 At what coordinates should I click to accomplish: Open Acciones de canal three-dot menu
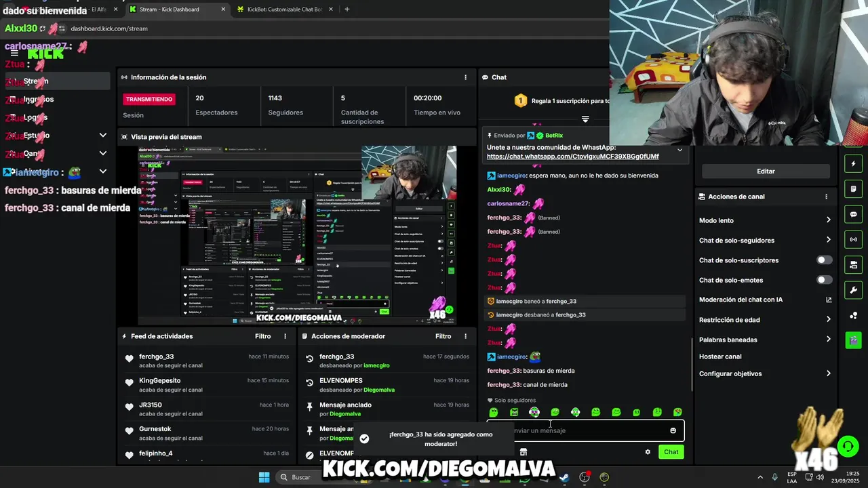(x=826, y=197)
